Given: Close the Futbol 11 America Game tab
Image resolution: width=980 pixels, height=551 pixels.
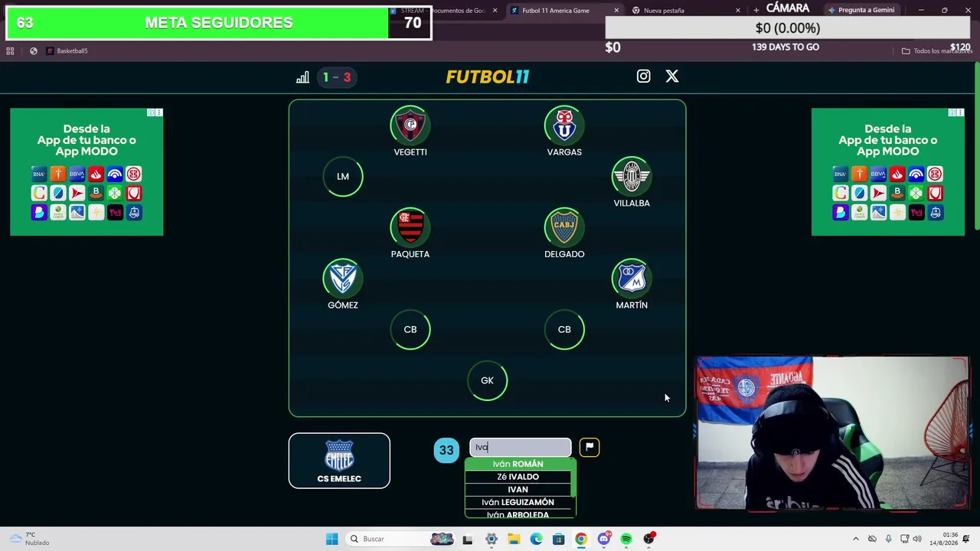Looking at the screenshot, I should click(616, 11).
